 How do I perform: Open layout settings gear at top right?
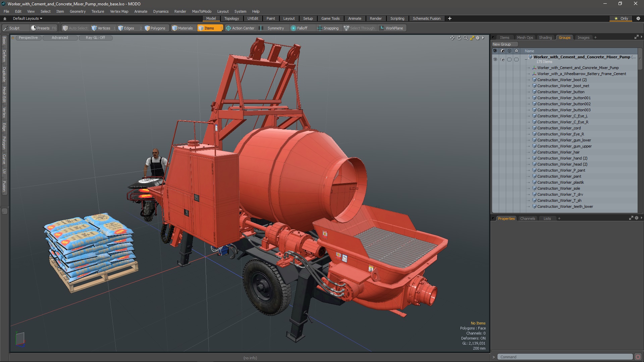coord(638,18)
